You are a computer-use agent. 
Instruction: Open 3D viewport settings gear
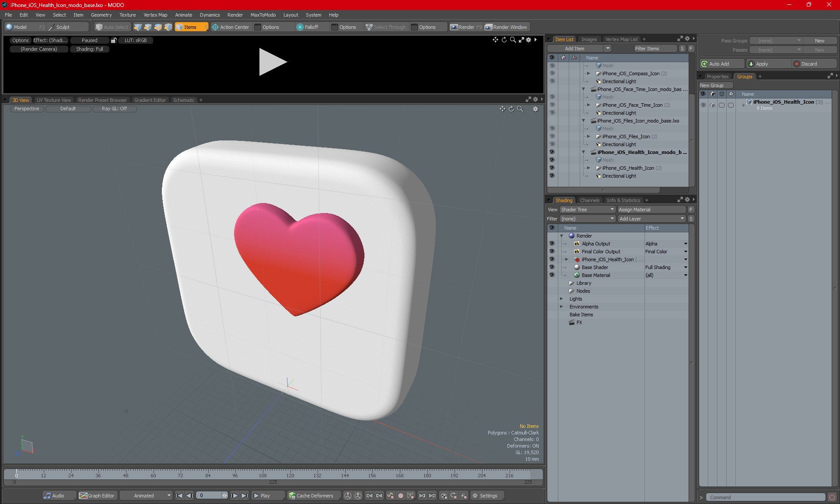coord(535,109)
